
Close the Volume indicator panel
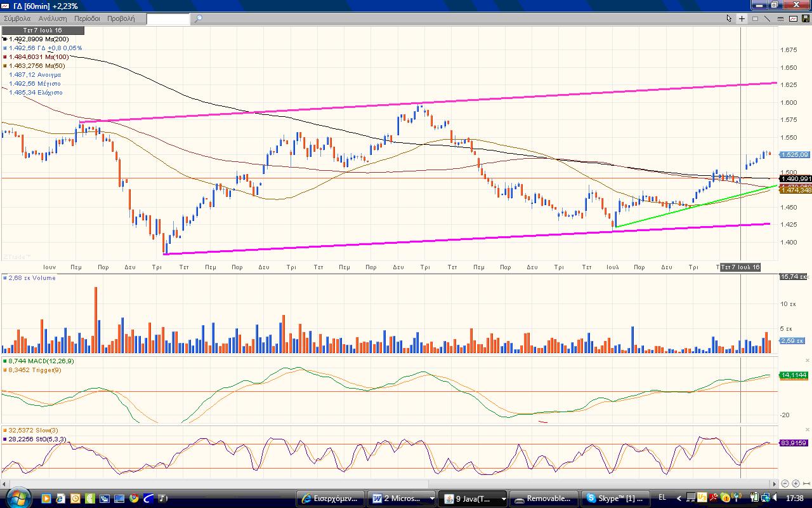808,276
